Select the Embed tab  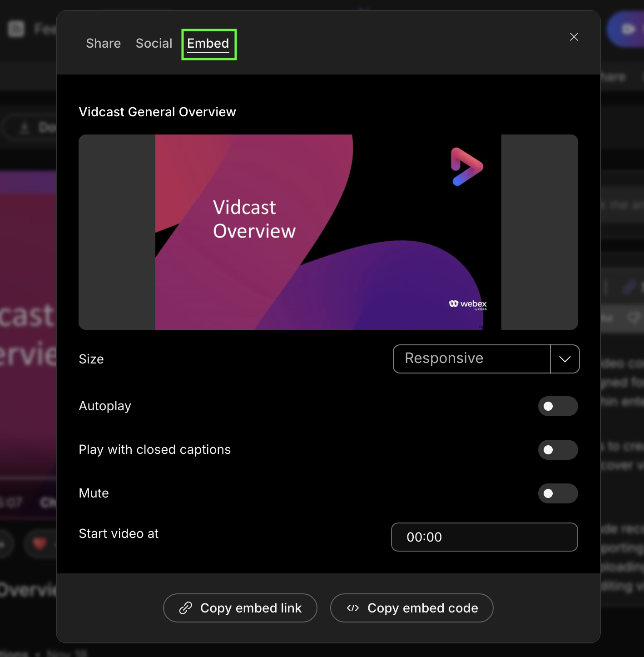208,44
